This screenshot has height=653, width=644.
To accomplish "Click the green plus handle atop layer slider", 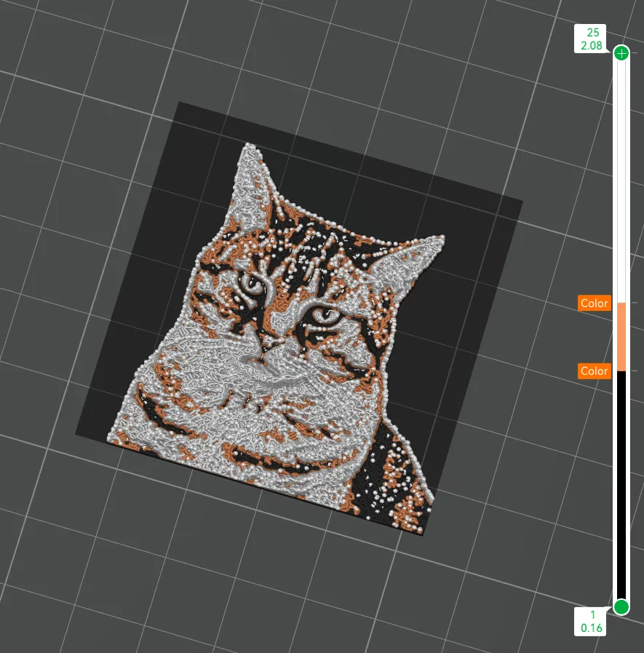I will tap(621, 53).
